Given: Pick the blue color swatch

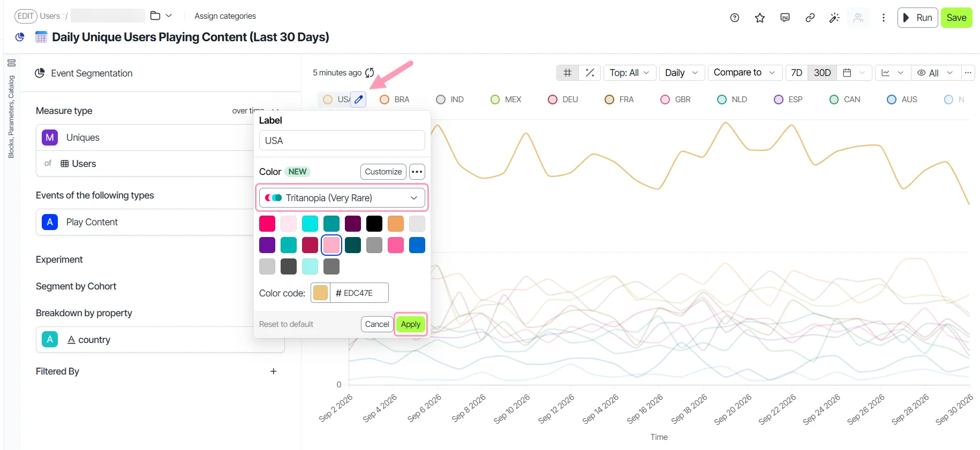Looking at the screenshot, I should pyautogui.click(x=417, y=245).
